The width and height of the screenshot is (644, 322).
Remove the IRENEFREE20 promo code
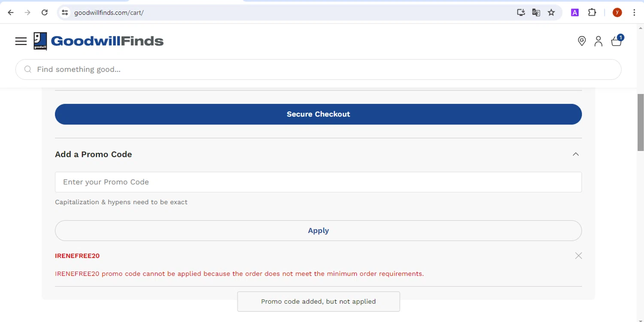point(578,256)
